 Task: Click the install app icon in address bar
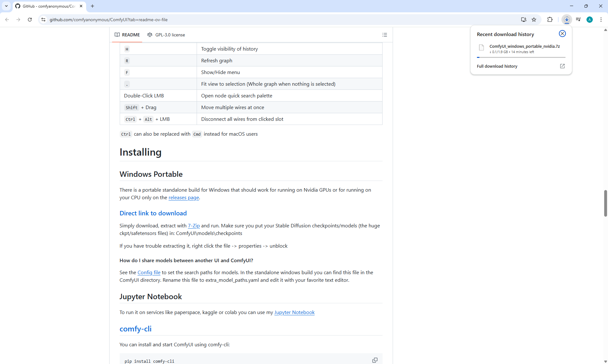pos(523,20)
